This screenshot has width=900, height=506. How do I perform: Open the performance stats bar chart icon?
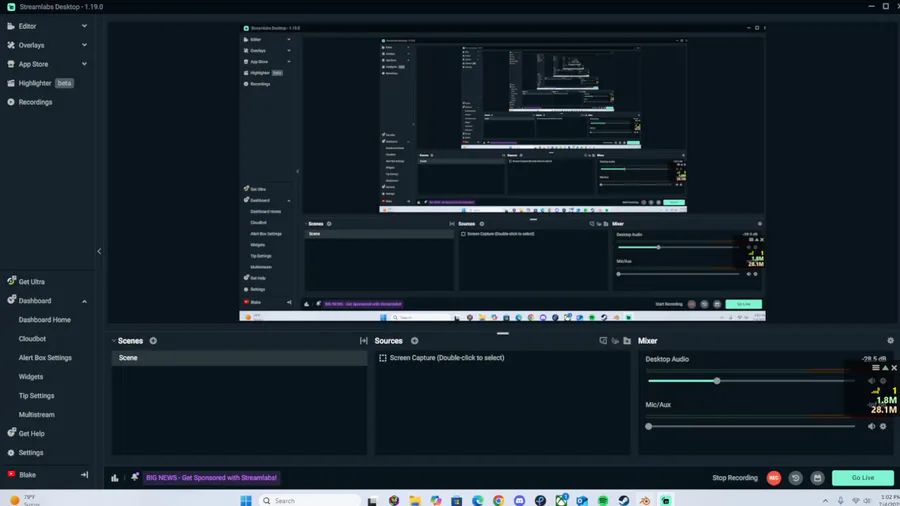(x=115, y=477)
